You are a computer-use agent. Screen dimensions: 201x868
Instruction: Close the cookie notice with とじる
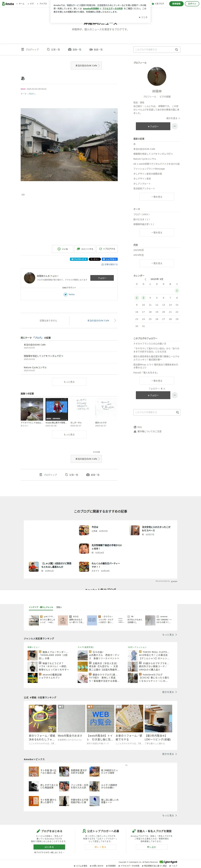pos(143,17)
